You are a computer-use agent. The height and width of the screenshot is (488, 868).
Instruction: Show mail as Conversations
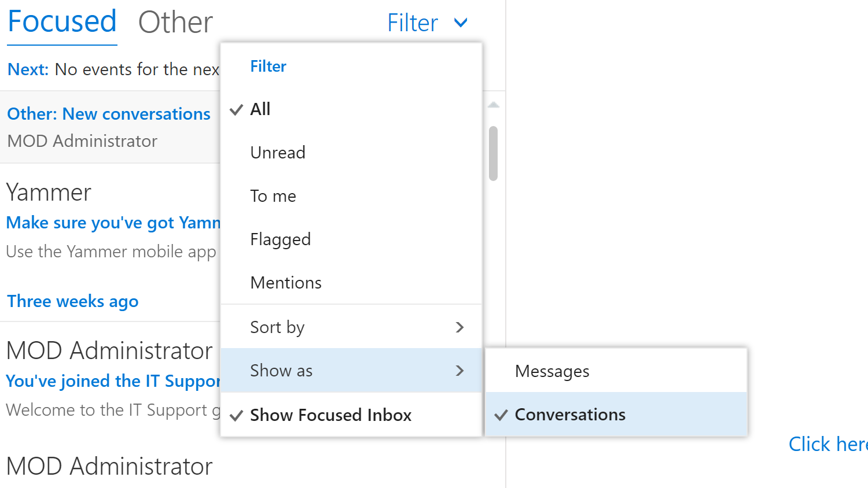point(616,415)
